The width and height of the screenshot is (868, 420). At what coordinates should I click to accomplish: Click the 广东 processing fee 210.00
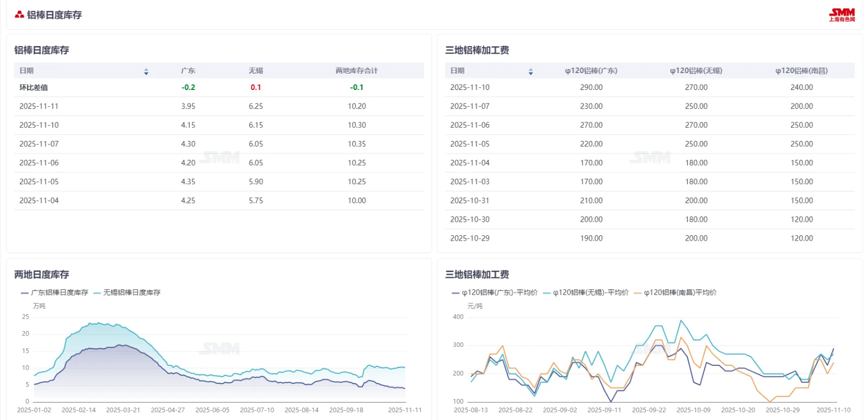click(x=591, y=201)
